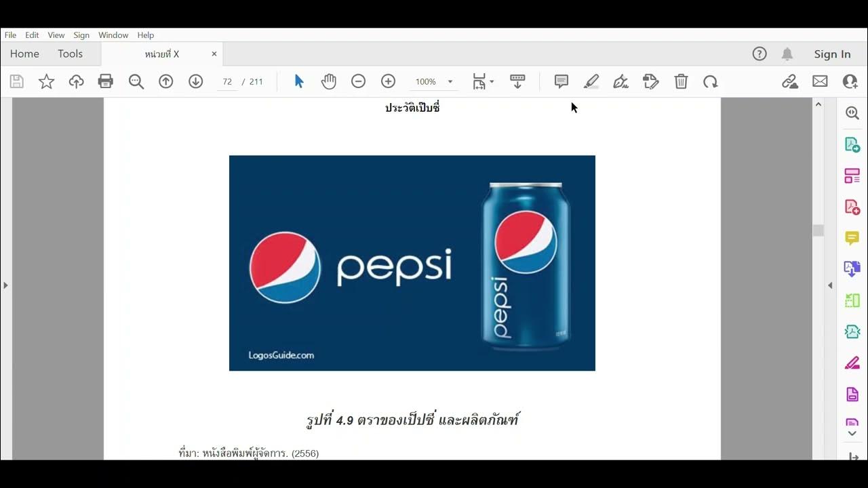Screen dimensions: 868x488
Task: Open the Sign menu
Action: [x=81, y=35]
